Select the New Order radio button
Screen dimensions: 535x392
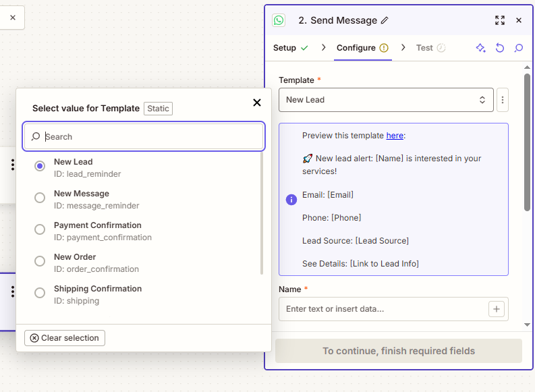click(x=40, y=261)
